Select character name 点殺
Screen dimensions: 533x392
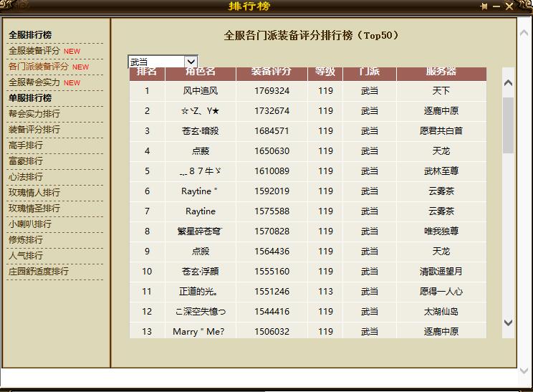[201, 252]
